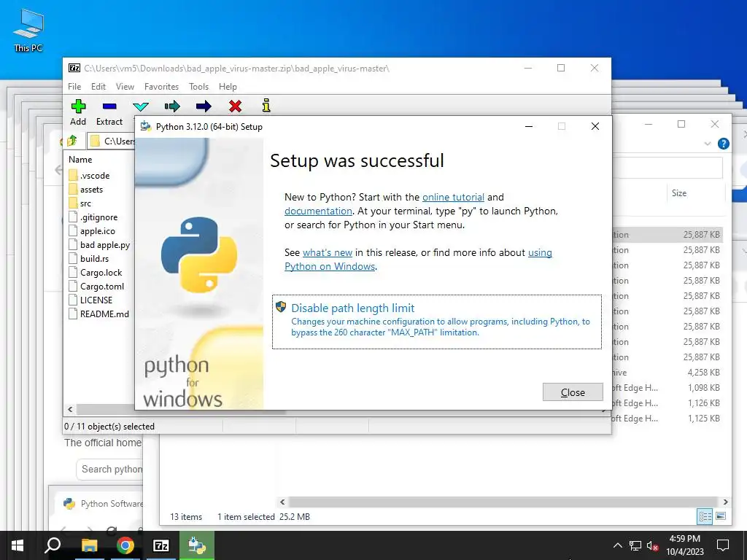Open the online tutorial link

[453, 197]
